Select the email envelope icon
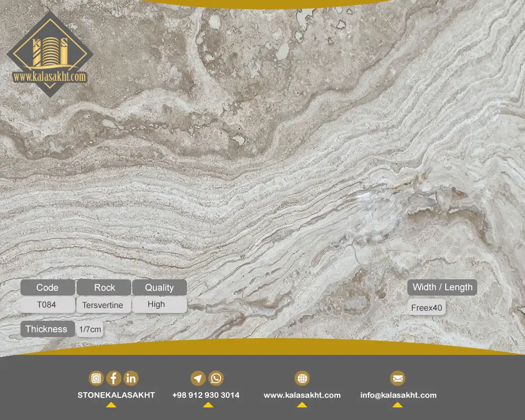Viewport: 525px width, 420px height. [x=398, y=379]
